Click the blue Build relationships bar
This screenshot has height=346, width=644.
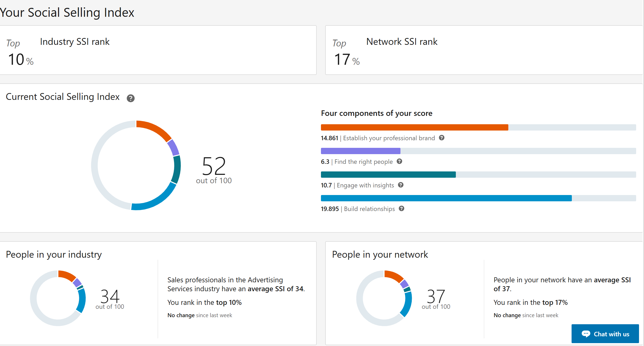446,198
